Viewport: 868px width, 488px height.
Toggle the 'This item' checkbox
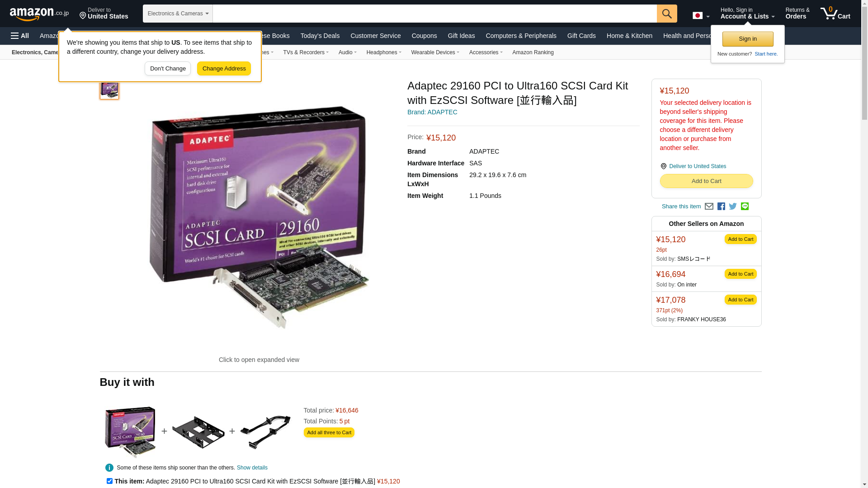point(109,481)
